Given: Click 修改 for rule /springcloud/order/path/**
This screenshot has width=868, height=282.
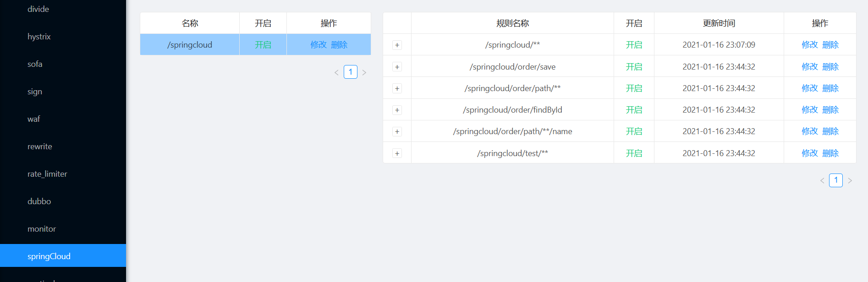Looking at the screenshot, I should tap(810, 88).
